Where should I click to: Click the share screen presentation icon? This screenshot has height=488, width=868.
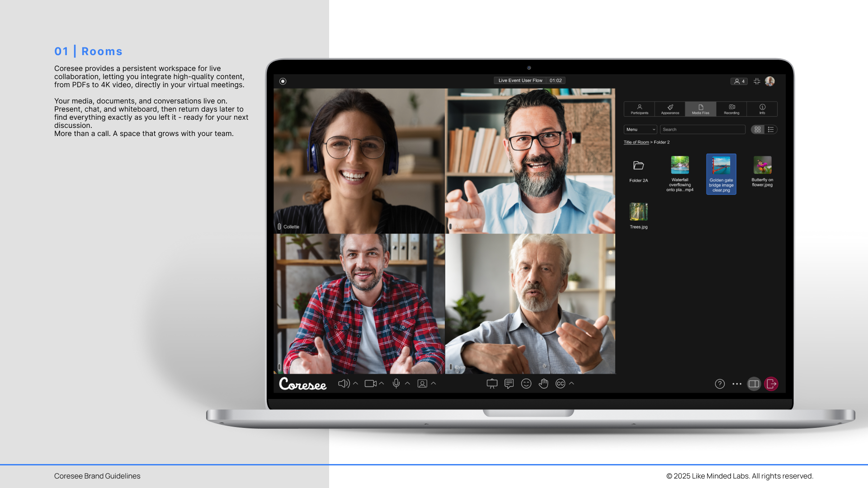click(x=492, y=384)
